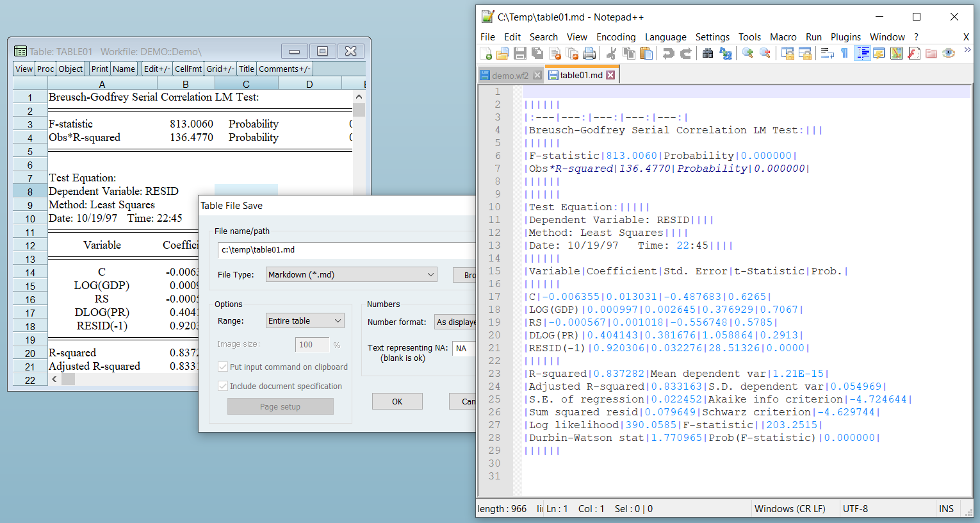The width and height of the screenshot is (980, 523).
Task: Click the CellFmt button in table toolbar
Action: (188, 69)
